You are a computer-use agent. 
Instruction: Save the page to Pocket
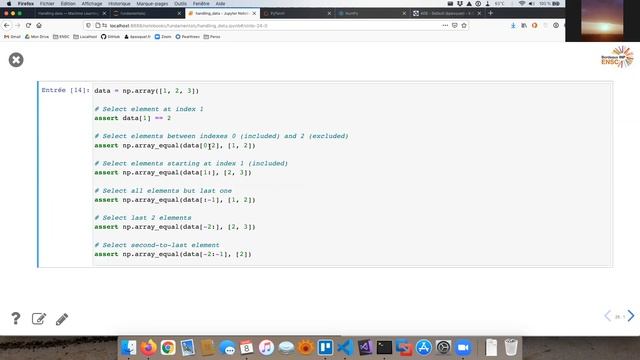pos(455,25)
